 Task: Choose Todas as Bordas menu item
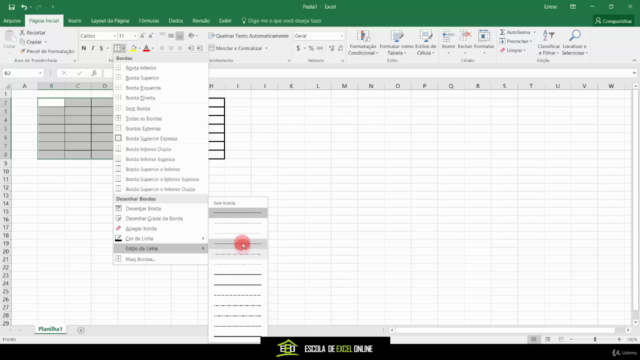[160, 118]
